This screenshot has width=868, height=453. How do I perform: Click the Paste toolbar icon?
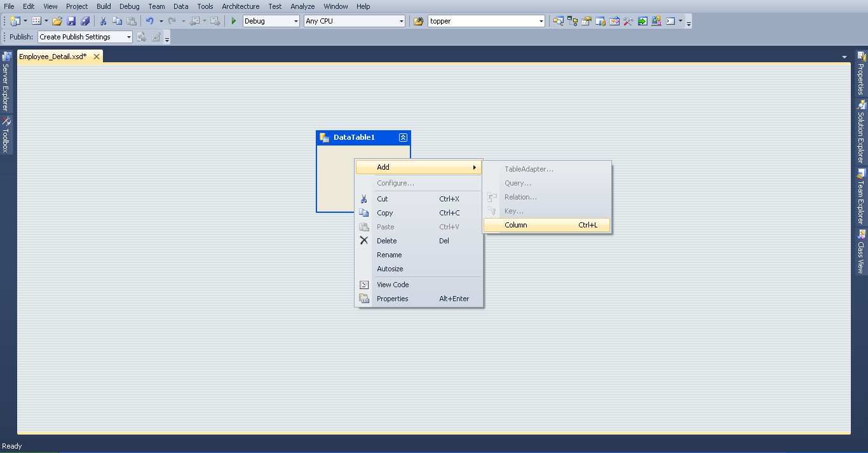click(x=132, y=21)
